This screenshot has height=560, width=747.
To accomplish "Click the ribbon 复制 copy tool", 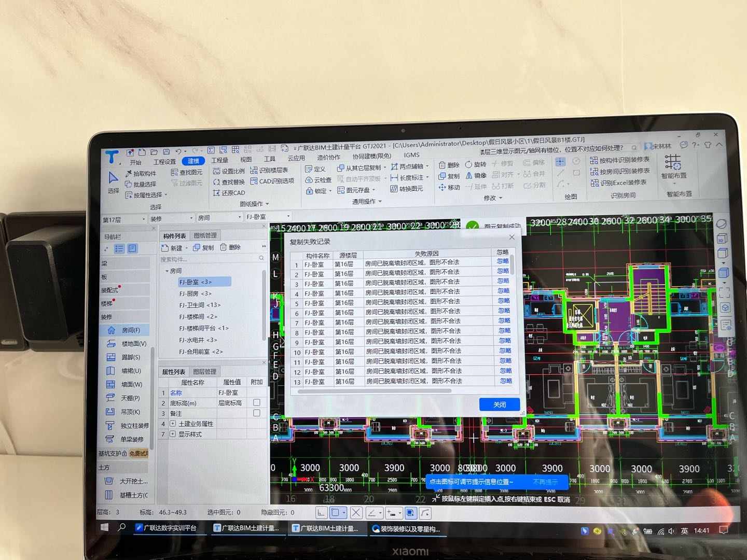I will click(449, 176).
